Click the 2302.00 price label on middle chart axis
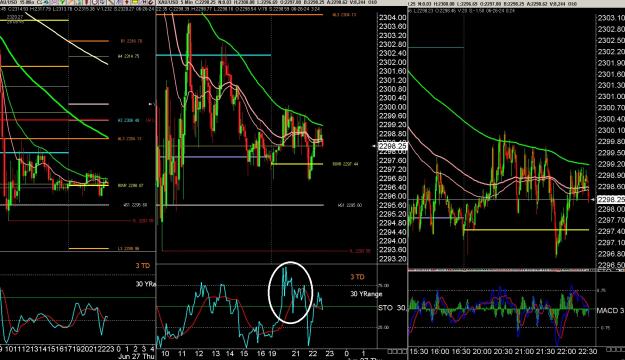The image size is (625, 360). (393, 62)
